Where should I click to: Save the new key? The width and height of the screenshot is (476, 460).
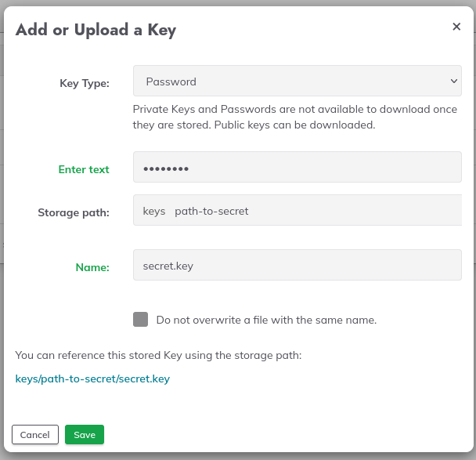85,434
